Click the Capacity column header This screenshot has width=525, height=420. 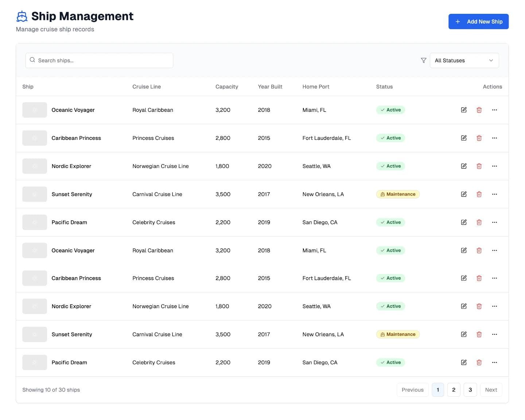tap(226, 87)
